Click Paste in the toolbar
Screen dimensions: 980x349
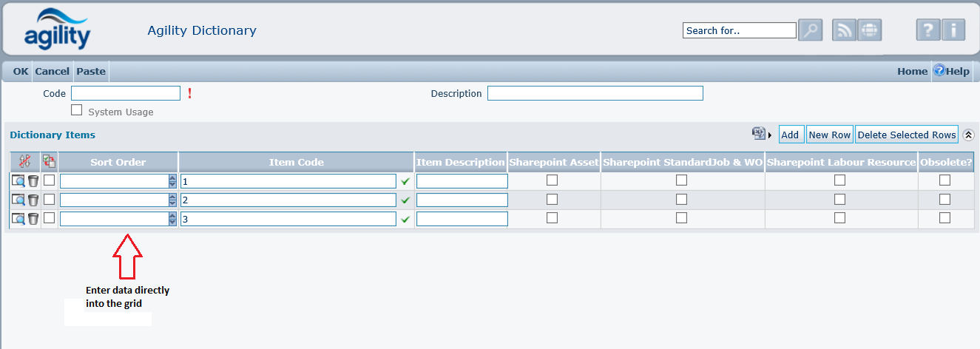[x=91, y=71]
